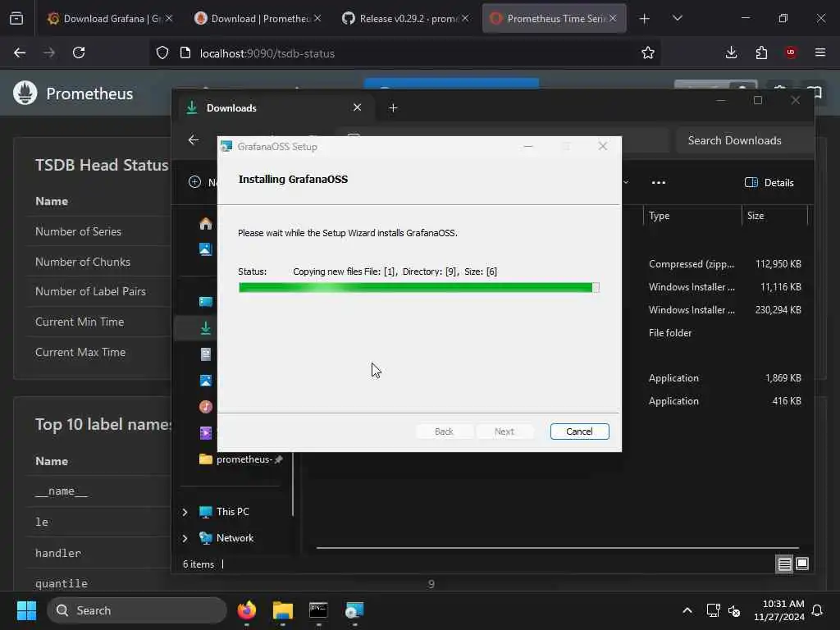This screenshot has width=840, height=630.
Task: Open the Download Grafana browser tab
Action: [111, 18]
